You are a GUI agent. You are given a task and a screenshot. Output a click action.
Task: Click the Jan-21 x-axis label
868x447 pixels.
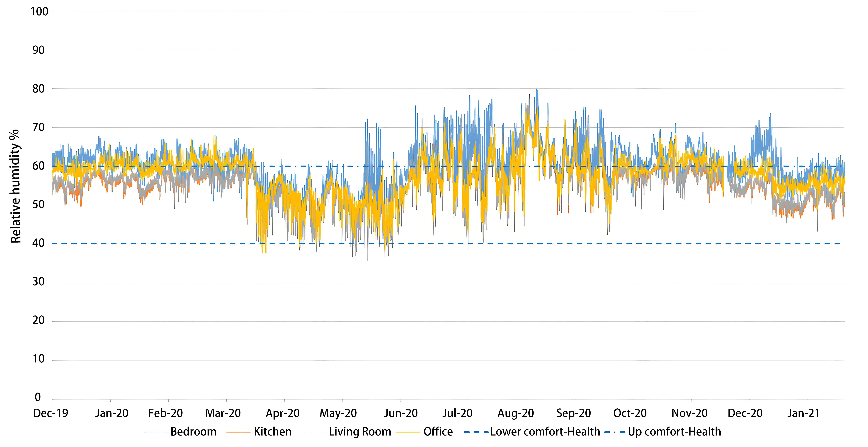click(x=803, y=413)
